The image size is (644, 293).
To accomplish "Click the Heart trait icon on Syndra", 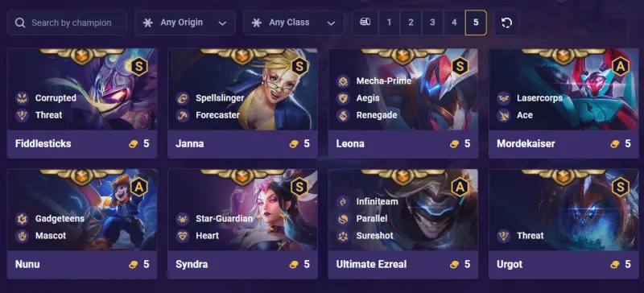I will [183, 236].
